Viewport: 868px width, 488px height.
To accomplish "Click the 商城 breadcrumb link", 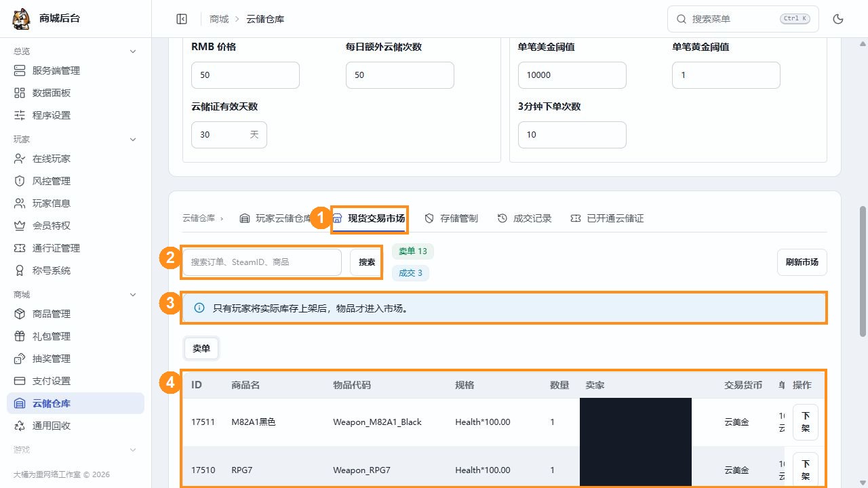I will (219, 19).
